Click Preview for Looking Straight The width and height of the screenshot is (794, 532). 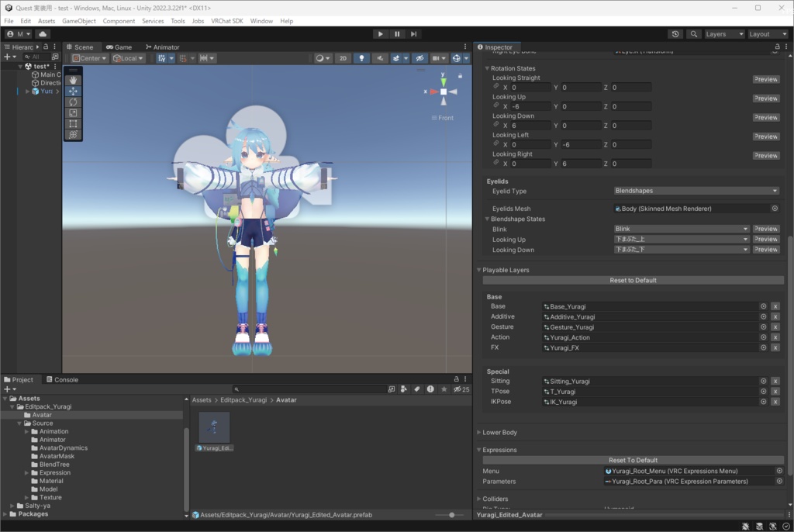point(765,80)
